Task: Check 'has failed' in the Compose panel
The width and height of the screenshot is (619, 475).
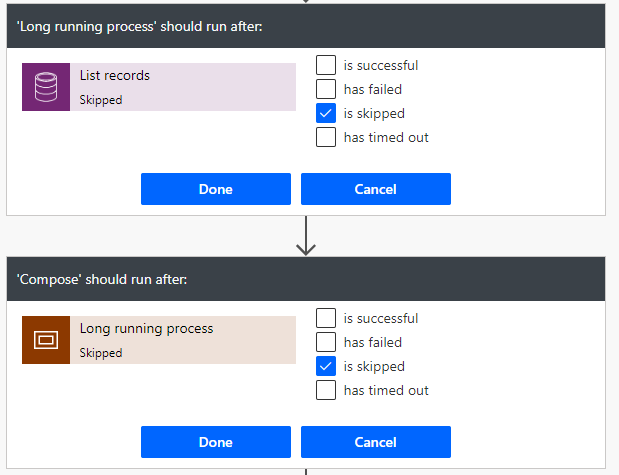Action: [326, 342]
